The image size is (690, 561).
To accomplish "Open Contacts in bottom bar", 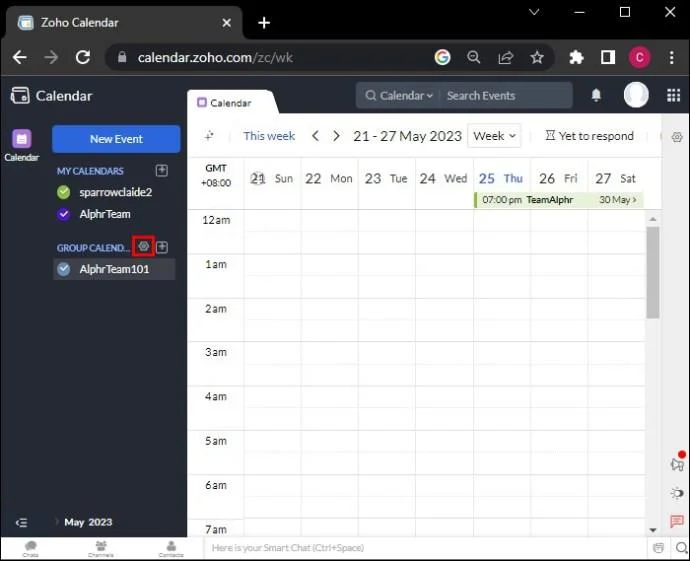I will click(171, 549).
